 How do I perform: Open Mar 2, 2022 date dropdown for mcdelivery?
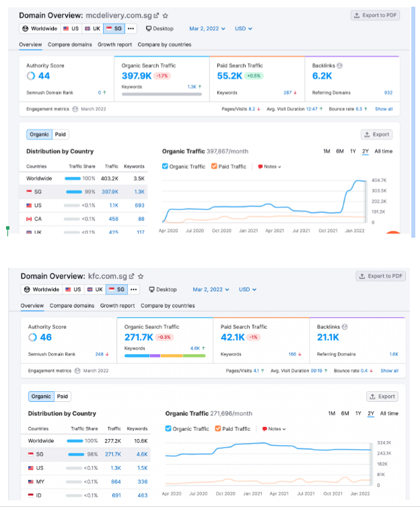[207, 28]
